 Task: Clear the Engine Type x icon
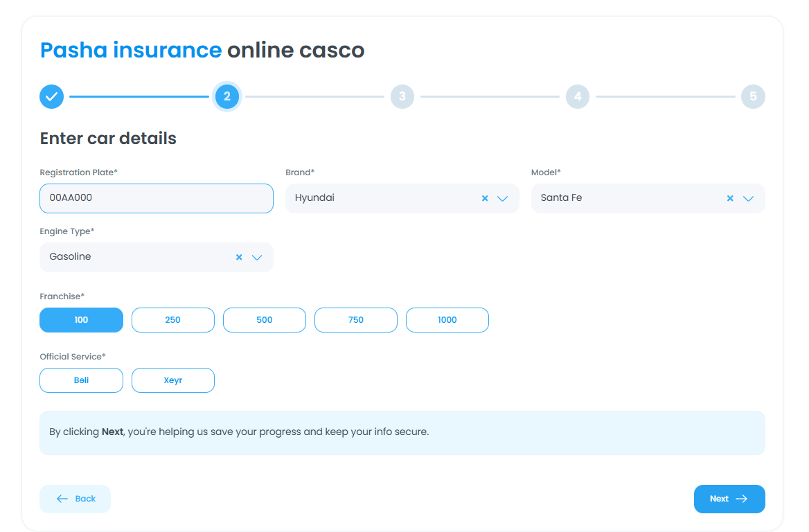tap(239, 257)
